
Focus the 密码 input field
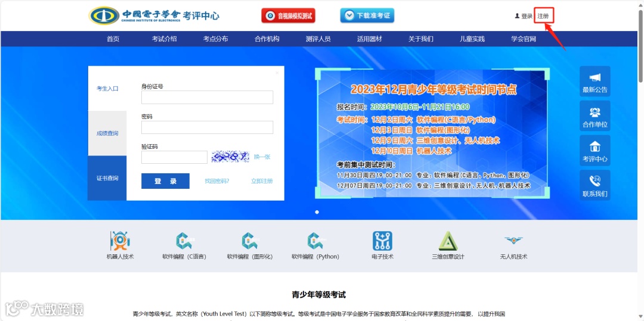207,127
